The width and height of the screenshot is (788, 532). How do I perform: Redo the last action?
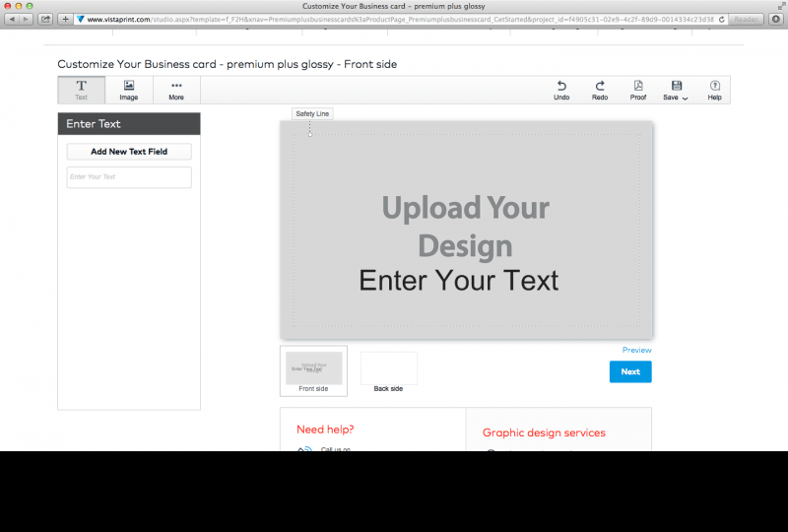(x=600, y=91)
